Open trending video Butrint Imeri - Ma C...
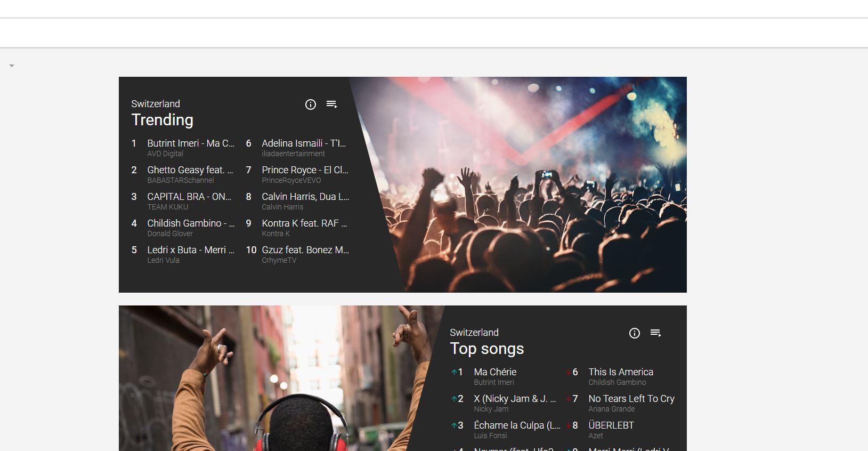Image resolution: width=868 pixels, height=451 pixels. point(191,143)
